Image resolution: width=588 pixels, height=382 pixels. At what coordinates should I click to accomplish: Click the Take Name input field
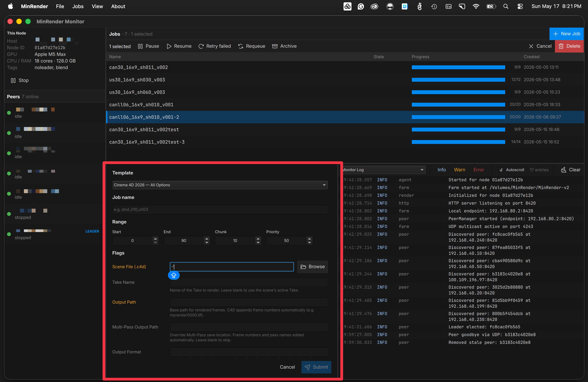pos(249,282)
